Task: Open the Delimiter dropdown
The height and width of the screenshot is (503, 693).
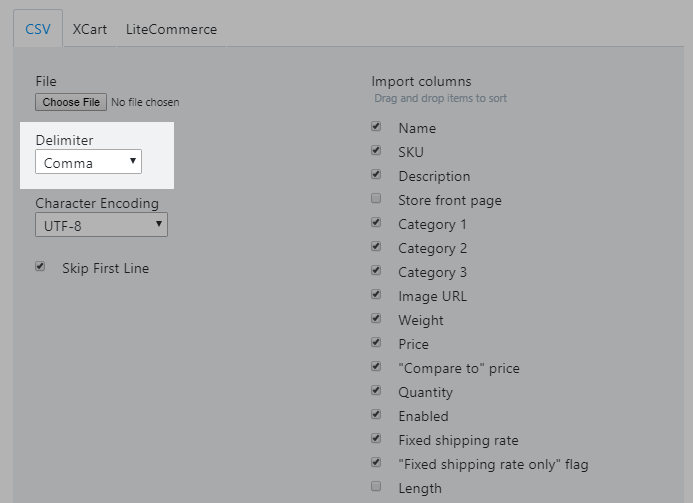Action: (x=89, y=163)
